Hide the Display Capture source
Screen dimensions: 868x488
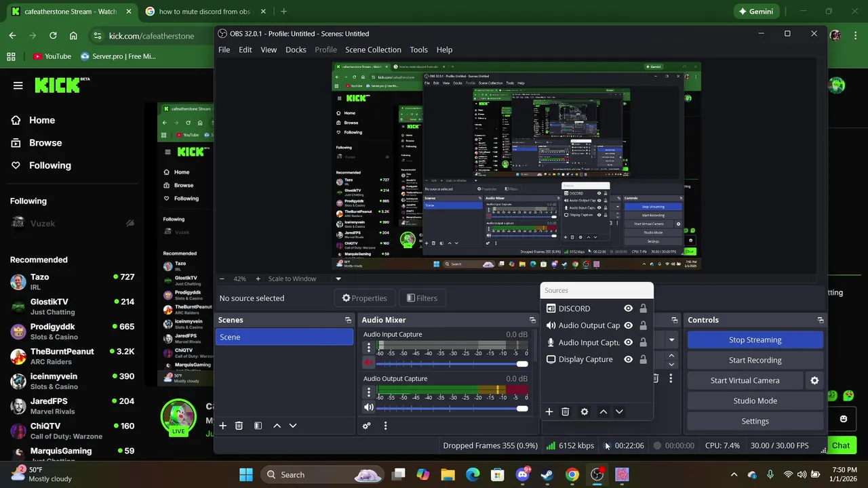[629, 359]
